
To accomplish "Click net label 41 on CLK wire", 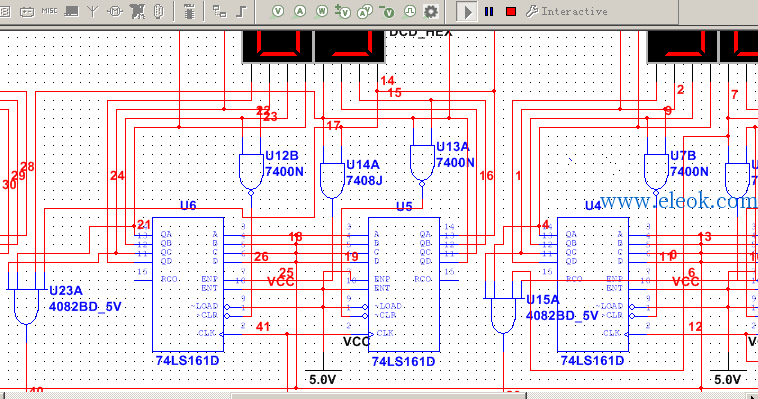I will [263, 327].
